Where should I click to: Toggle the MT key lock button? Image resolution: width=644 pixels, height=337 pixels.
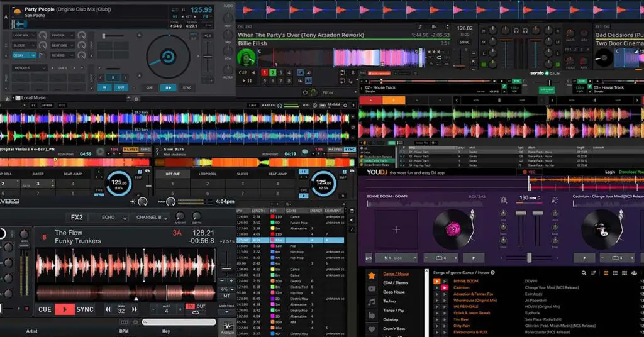(226, 296)
